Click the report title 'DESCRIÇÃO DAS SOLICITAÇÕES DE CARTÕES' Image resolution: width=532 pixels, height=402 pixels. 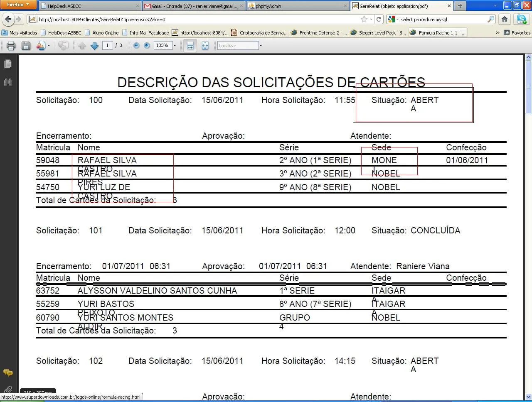pyautogui.click(x=271, y=82)
